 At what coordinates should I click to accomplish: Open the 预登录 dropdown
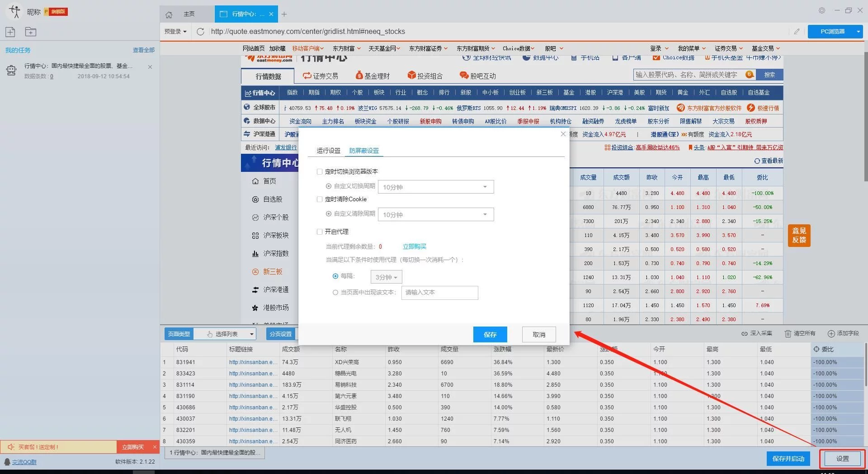tap(175, 31)
